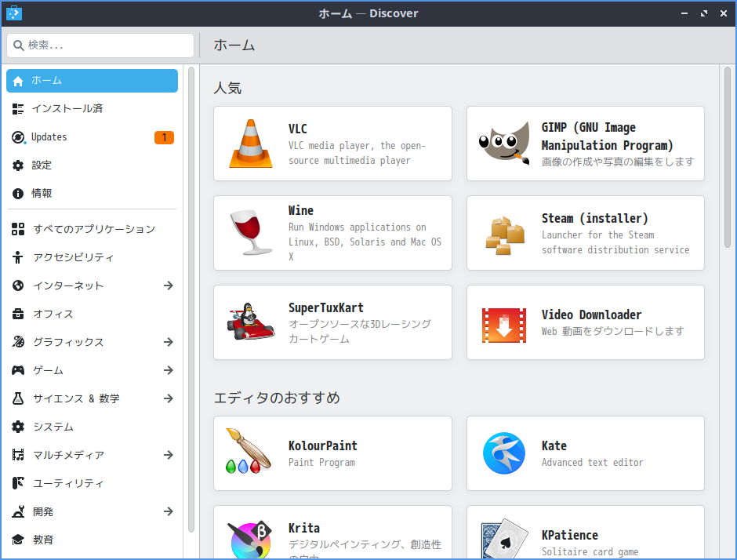
Task: Click the 教育 graduation cap icon
Action: pyautogui.click(x=18, y=540)
